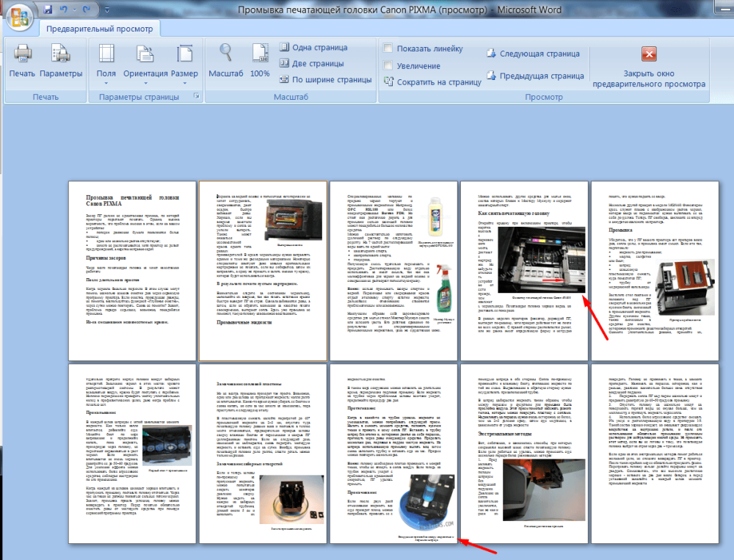
Task: Click the Следующая страница arrow icon
Action: (491, 54)
